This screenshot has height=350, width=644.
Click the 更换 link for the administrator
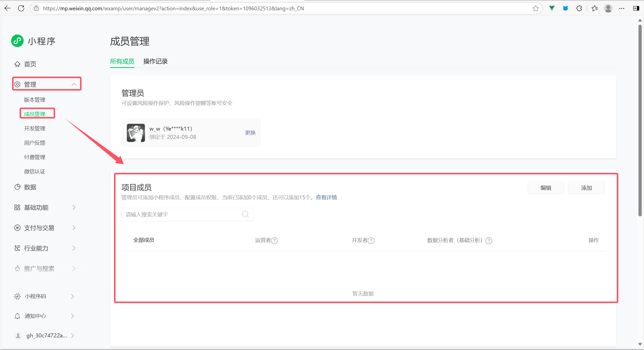point(250,133)
